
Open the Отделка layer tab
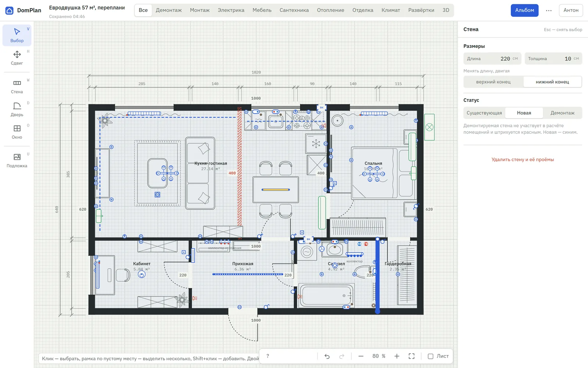(x=363, y=10)
